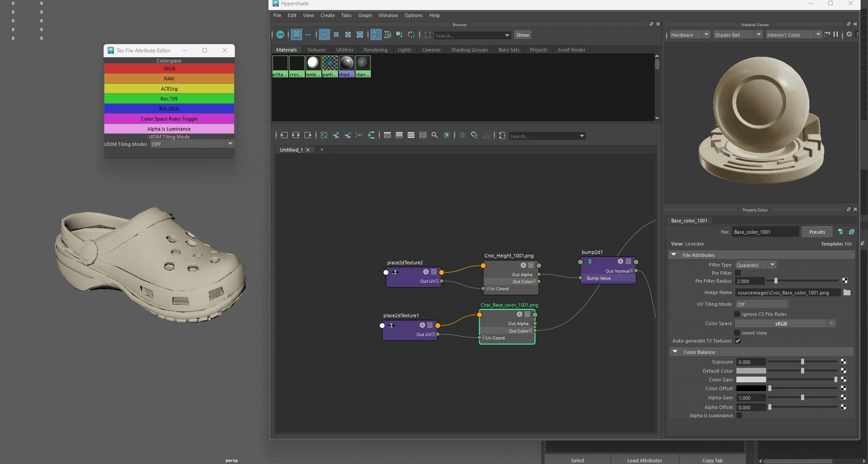Set nodes to full view mode
This screenshot has height=464, width=868.
(x=411, y=135)
